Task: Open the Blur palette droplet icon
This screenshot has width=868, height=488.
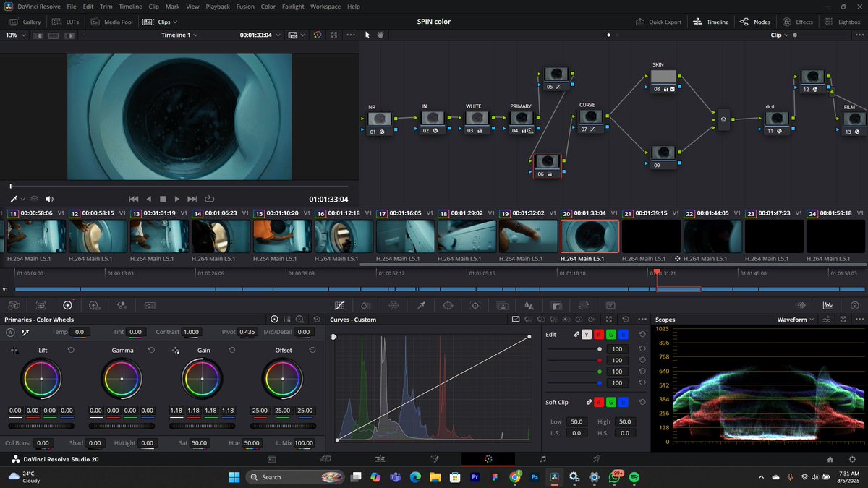Action: coord(529,306)
